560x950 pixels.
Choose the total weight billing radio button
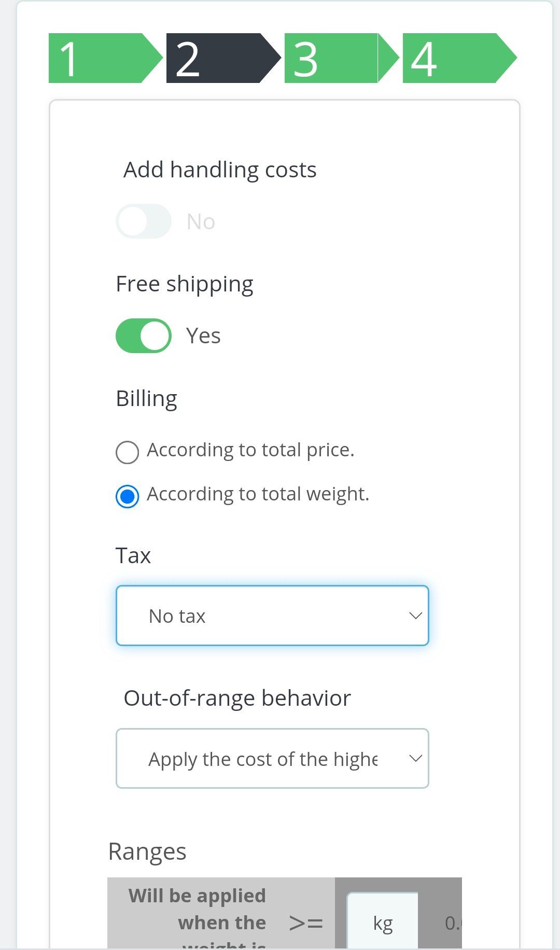click(127, 496)
